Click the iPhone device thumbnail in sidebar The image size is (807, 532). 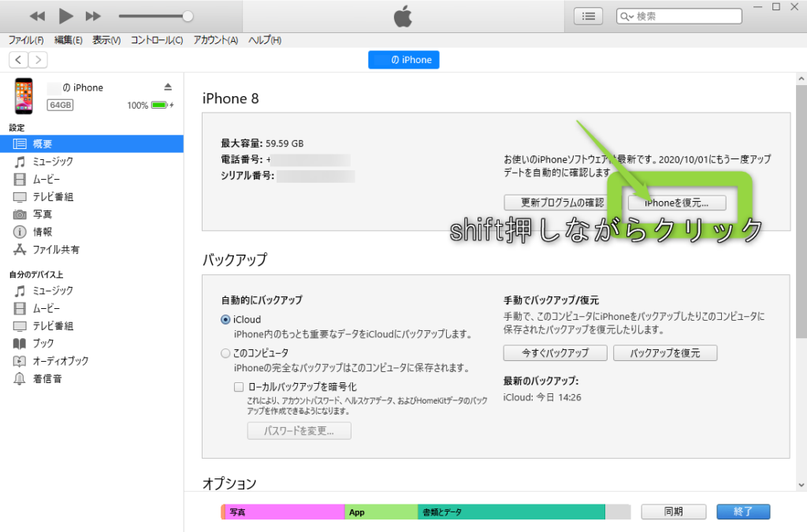click(x=24, y=95)
